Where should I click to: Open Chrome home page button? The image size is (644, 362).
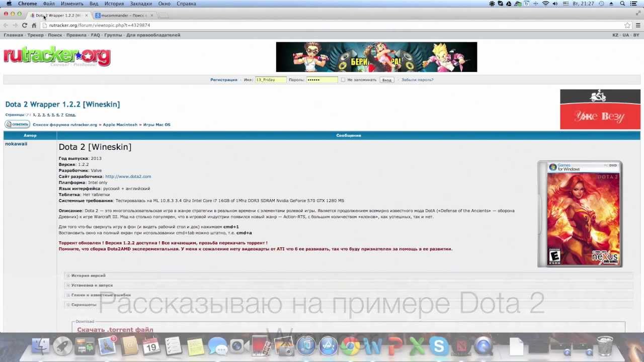[x=34, y=25]
